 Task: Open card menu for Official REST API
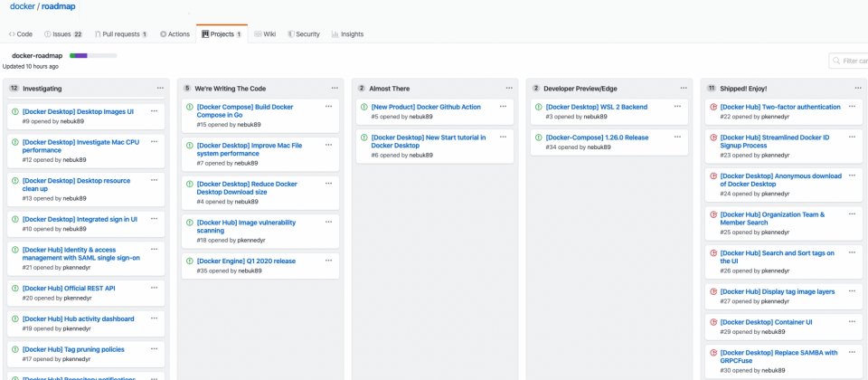[x=154, y=288]
